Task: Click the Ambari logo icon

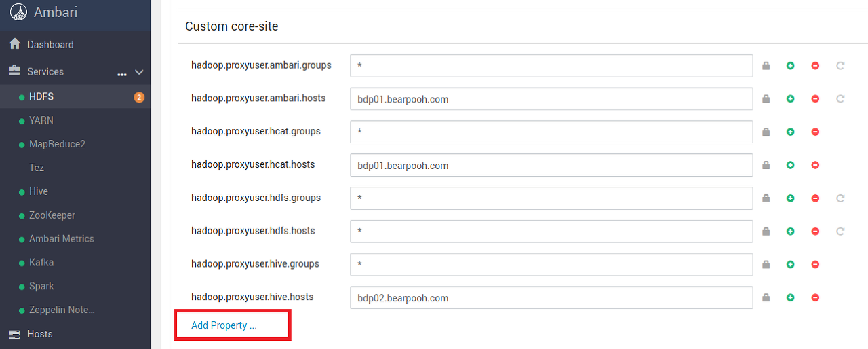Action: pos(18,12)
